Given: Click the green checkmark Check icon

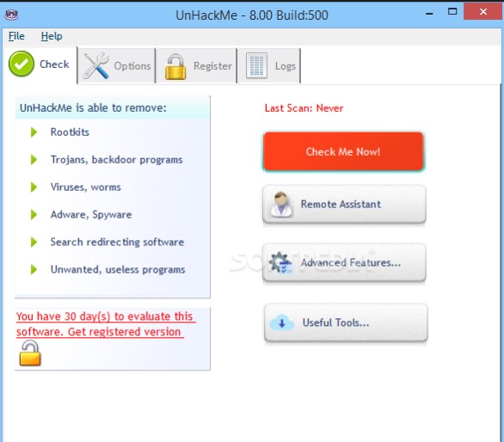Looking at the screenshot, I should click(22, 64).
